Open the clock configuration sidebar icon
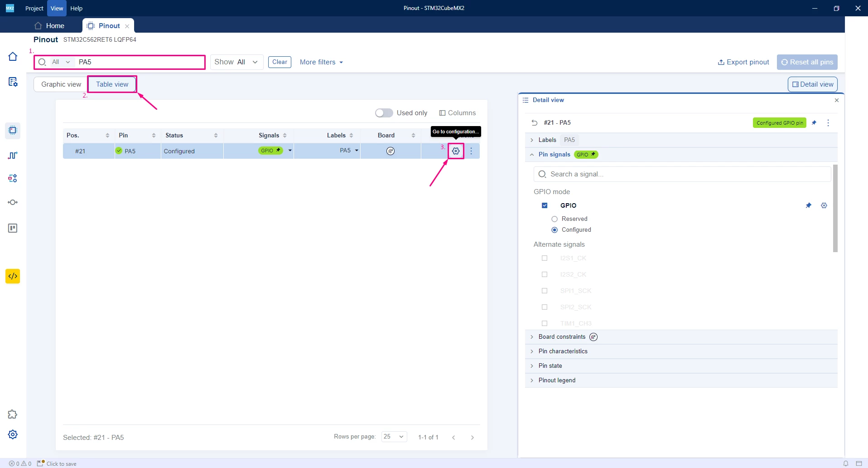The width and height of the screenshot is (868, 468). 13,156
